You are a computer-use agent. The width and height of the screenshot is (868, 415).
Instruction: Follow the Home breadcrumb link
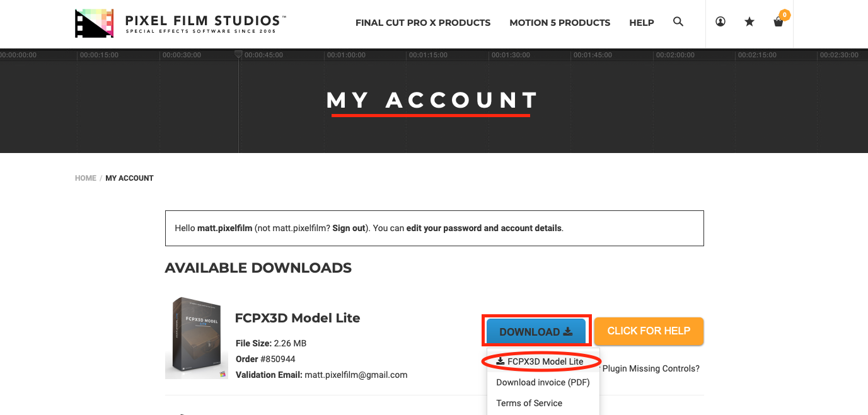pos(86,178)
